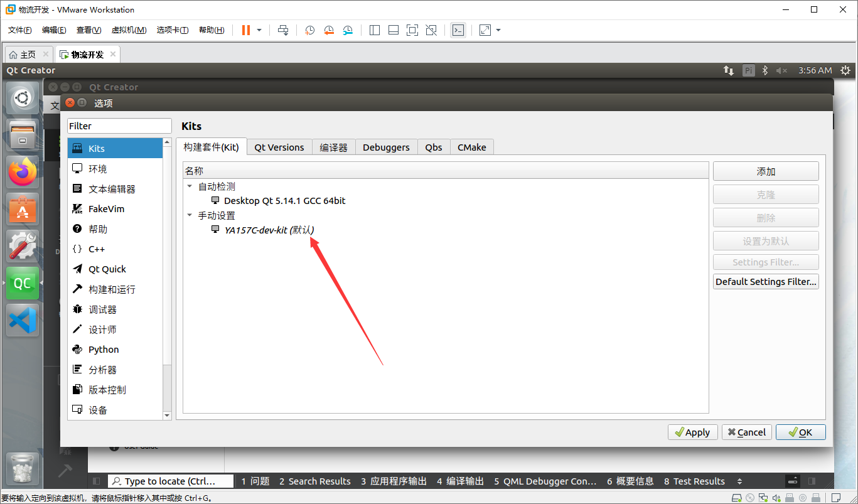Open the Debuggers tab

[386, 147]
